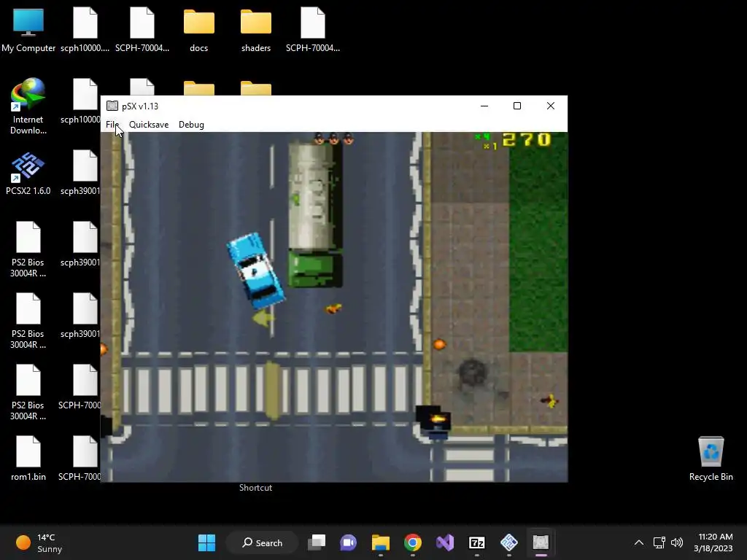Image resolution: width=747 pixels, height=560 pixels.
Task: Select the shaders folder on desktop
Action: pyautogui.click(x=256, y=29)
